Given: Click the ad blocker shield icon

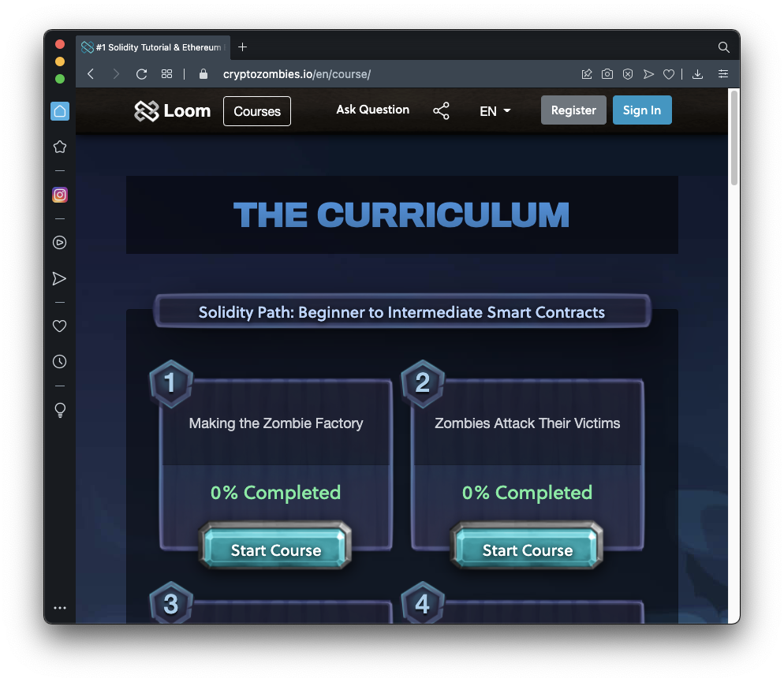Looking at the screenshot, I should [x=627, y=74].
